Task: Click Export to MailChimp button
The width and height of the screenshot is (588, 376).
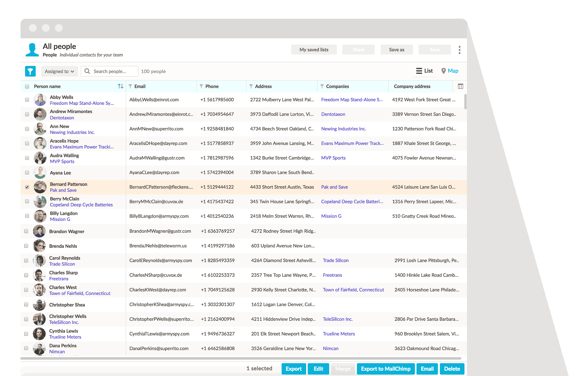Action: [386, 369]
